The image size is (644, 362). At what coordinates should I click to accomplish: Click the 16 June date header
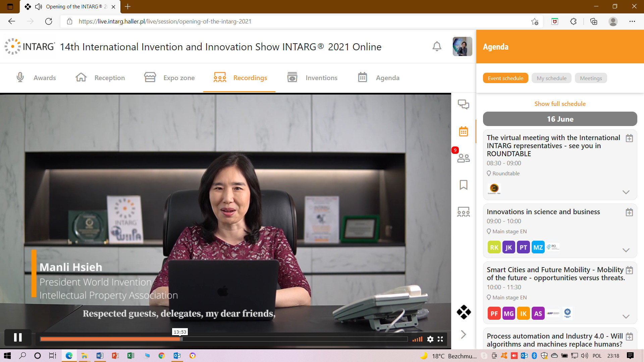[560, 119]
